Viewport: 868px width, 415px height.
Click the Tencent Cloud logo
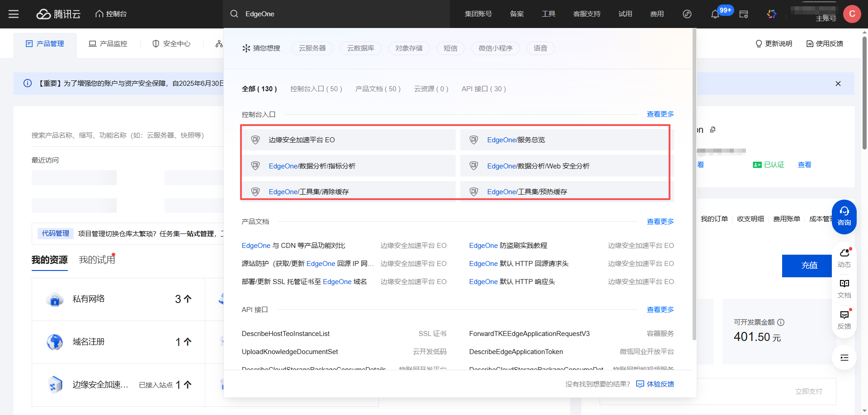tap(58, 14)
